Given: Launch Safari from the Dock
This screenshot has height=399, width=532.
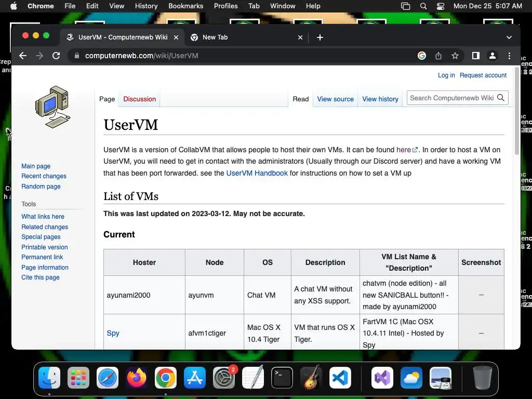Looking at the screenshot, I should point(108,378).
